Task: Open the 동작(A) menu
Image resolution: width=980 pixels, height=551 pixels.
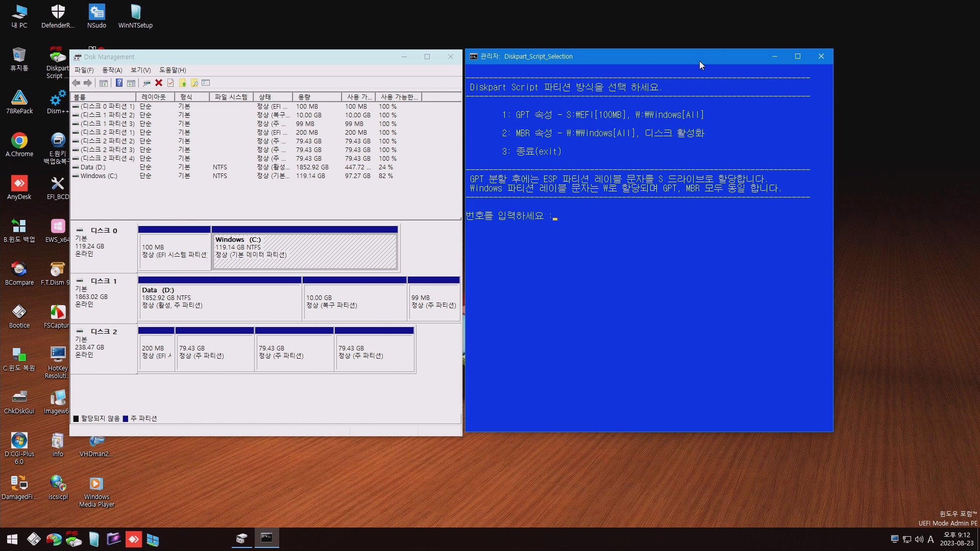Action: [112, 70]
